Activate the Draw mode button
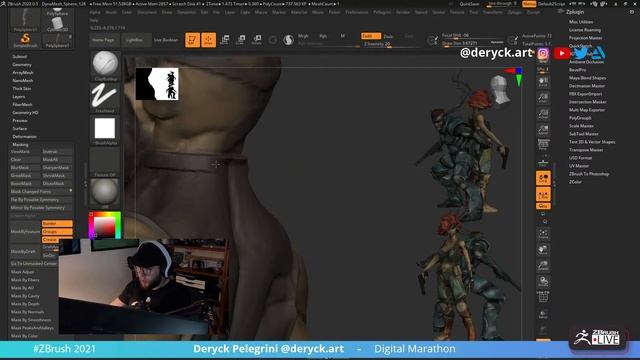640x360 pixels. tap(209, 40)
